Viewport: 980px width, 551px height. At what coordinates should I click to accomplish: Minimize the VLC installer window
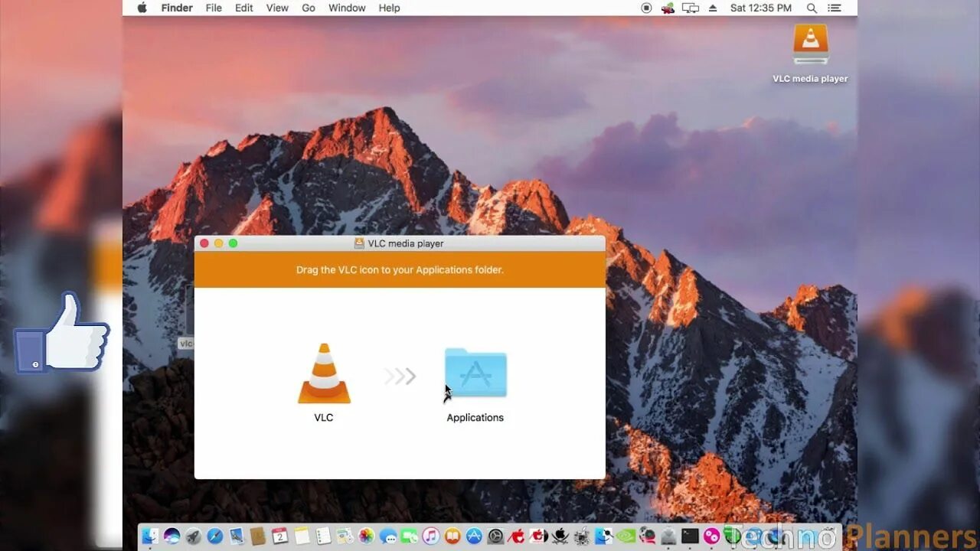(218, 243)
